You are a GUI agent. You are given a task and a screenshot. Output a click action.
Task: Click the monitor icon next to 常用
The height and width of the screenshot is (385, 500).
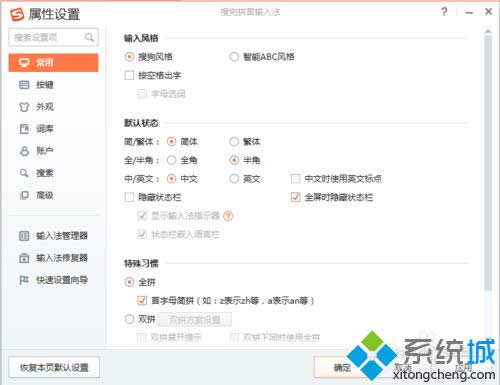[x=24, y=63]
